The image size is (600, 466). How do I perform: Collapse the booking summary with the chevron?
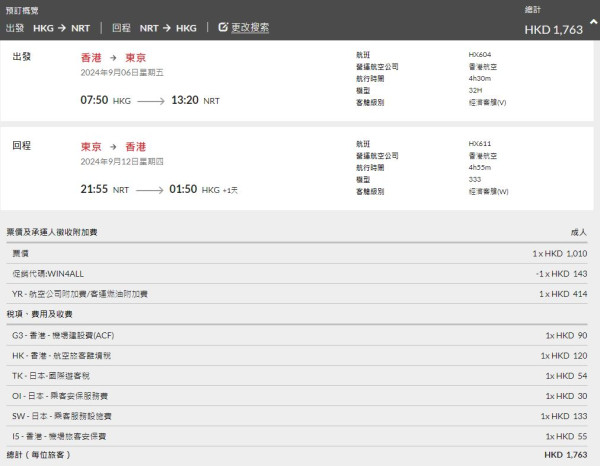coord(593,22)
